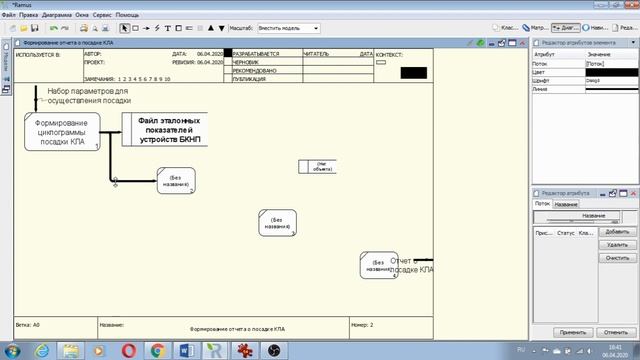The width and height of the screenshot is (640, 360).
Task: Open the Редактор panel toolbar button
Action: pos(625,28)
